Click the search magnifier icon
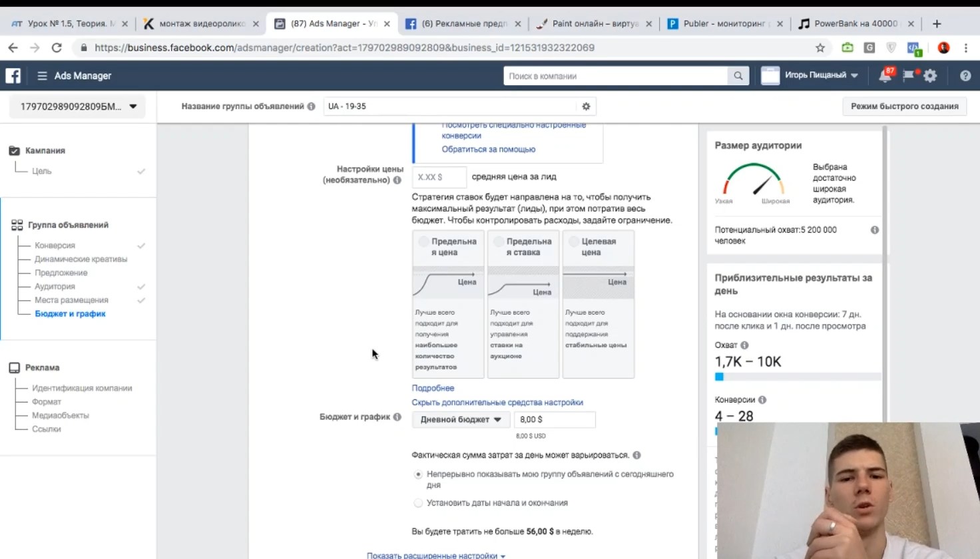The width and height of the screenshot is (980, 559). point(738,76)
